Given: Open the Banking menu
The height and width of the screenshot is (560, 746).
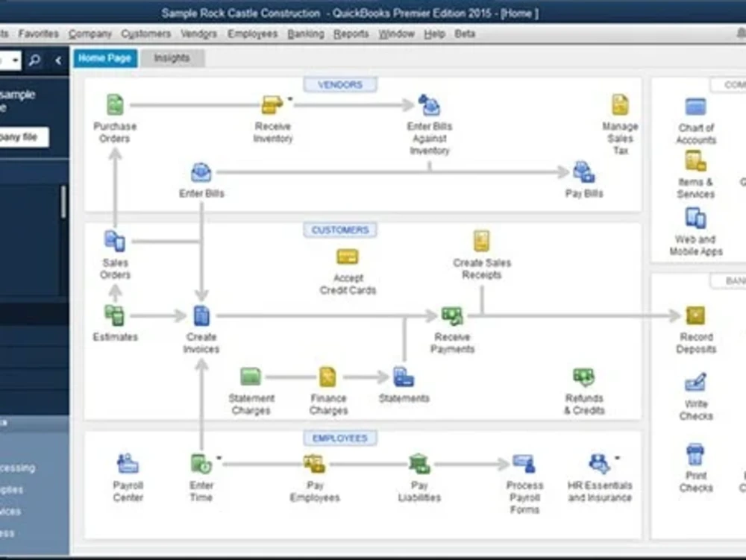Looking at the screenshot, I should (305, 34).
